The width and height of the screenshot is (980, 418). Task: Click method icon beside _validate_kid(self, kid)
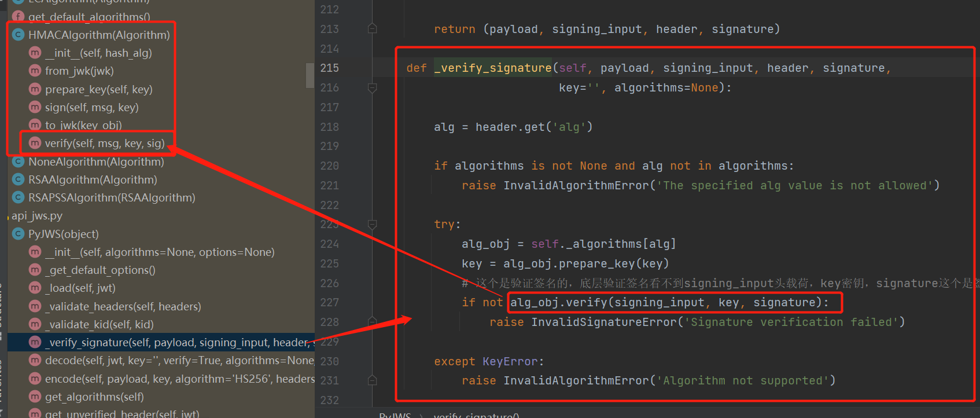coord(35,324)
